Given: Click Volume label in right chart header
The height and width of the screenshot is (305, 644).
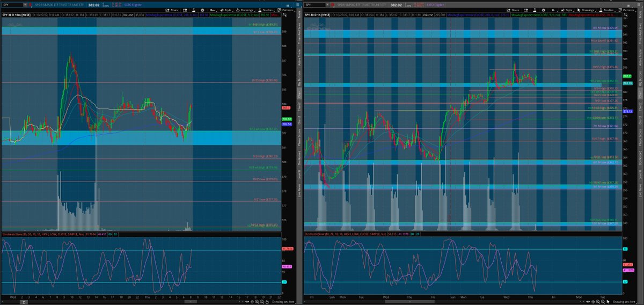Looking at the screenshot, I should pos(428,15).
